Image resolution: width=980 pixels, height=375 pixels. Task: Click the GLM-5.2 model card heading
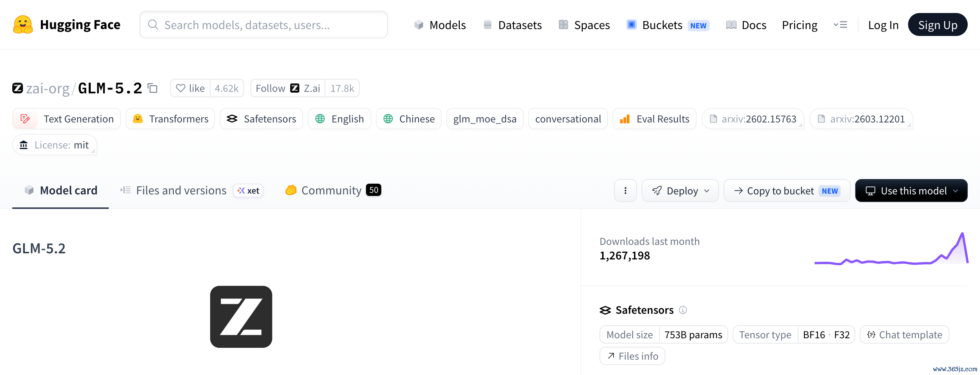tap(39, 249)
